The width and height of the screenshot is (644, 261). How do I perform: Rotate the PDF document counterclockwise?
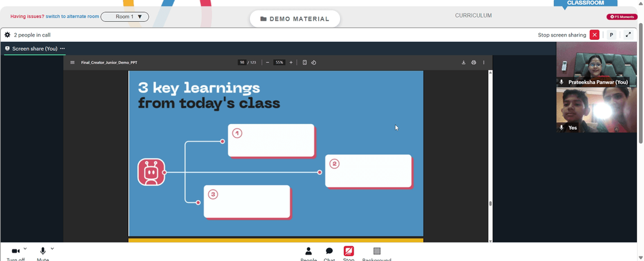click(314, 62)
